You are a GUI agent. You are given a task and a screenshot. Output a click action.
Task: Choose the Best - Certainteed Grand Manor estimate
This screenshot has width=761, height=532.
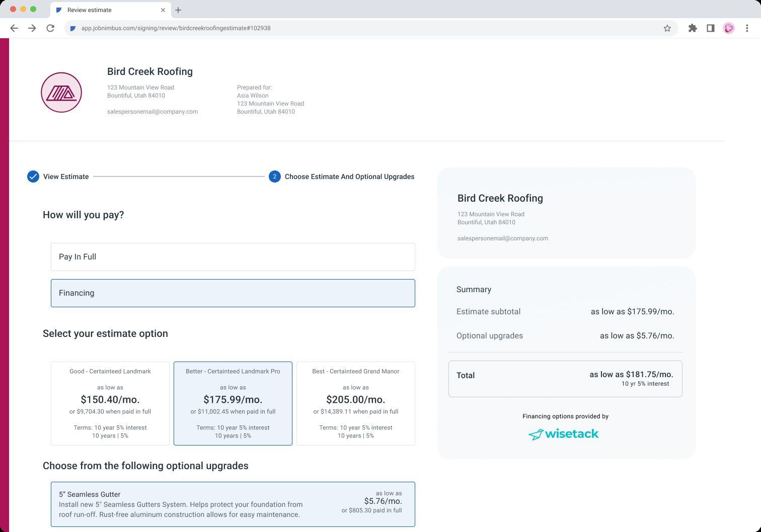click(356, 403)
